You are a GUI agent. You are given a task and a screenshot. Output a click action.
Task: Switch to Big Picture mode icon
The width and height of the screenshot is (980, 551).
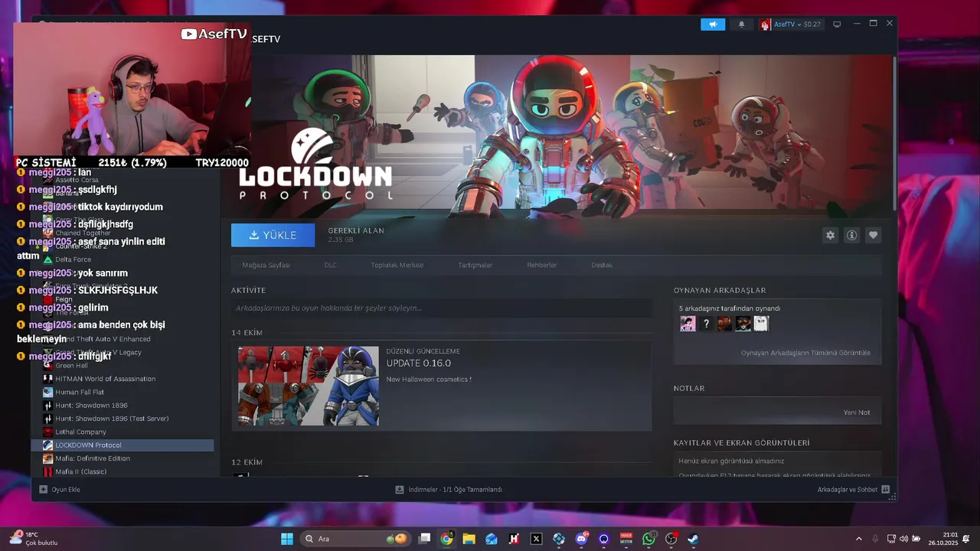(x=837, y=24)
